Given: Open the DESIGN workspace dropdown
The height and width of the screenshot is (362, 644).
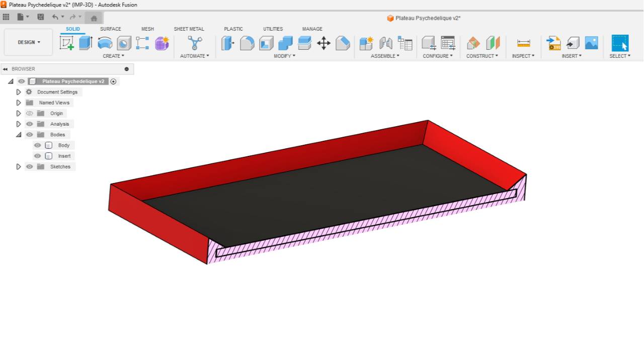Looking at the screenshot, I should click(29, 42).
